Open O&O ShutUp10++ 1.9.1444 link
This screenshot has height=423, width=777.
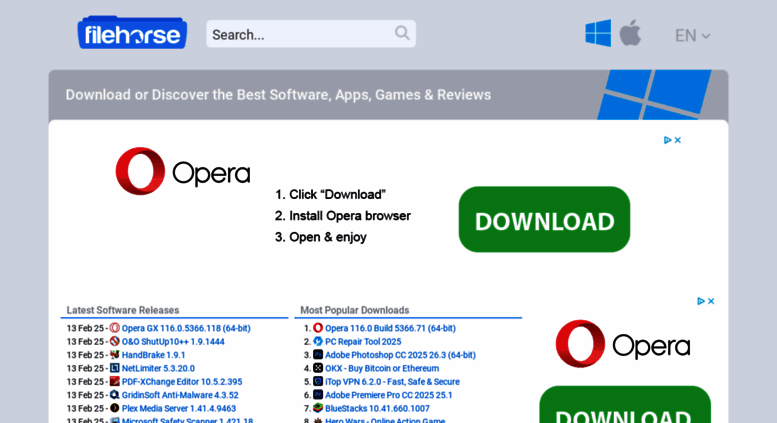tap(173, 341)
